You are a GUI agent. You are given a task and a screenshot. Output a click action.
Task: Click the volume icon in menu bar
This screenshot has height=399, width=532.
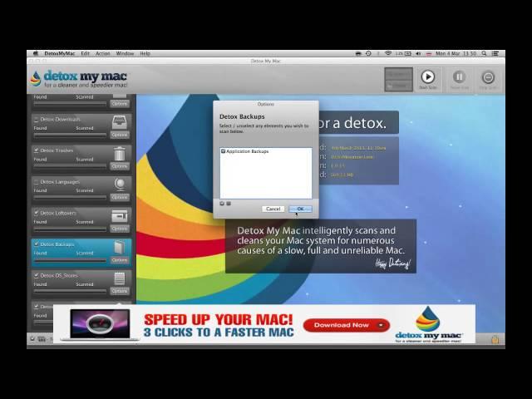[418, 53]
